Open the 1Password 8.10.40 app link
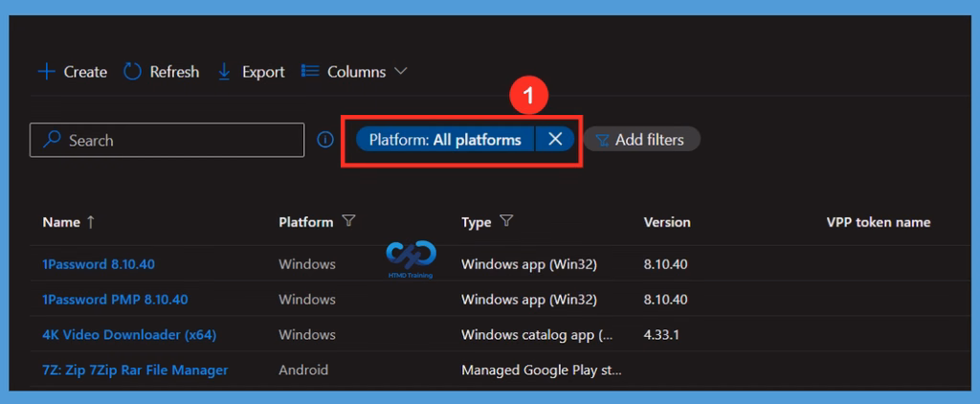Image resolution: width=980 pixels, height=404 pixels. tap(99, 264)
